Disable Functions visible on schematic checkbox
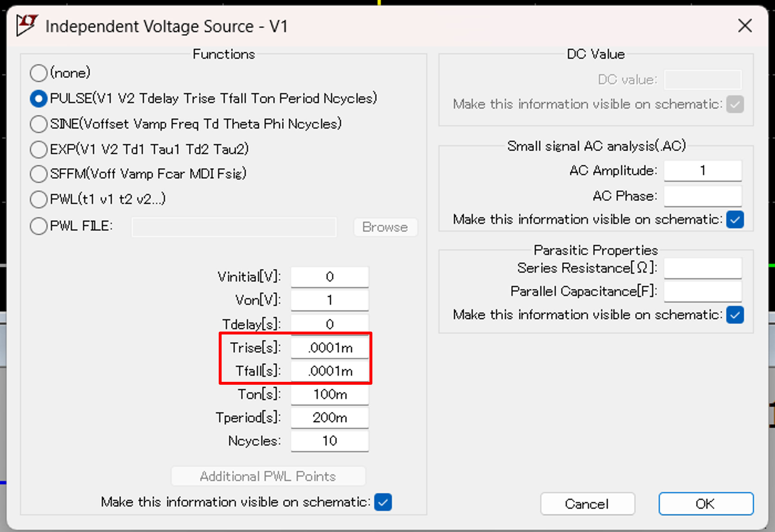Image resolution: width=775 pixels, height=532 pixels. click(x=383, y=502)
